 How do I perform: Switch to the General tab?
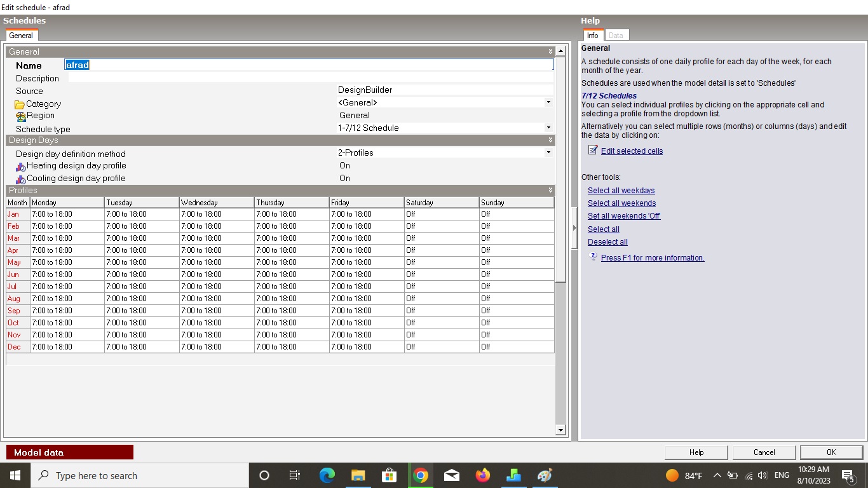[21, 36]
